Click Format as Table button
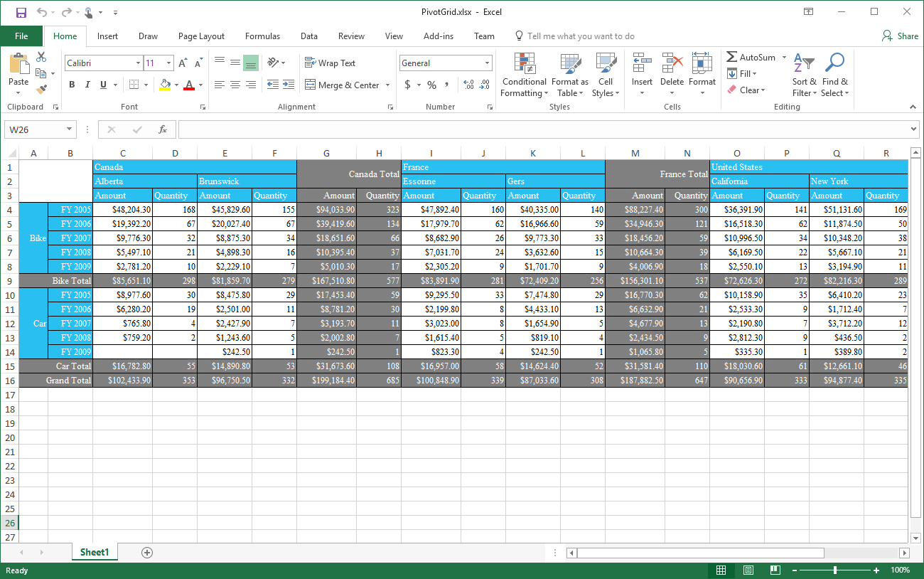This screenshot has width=924, height=579. (570, 75)
